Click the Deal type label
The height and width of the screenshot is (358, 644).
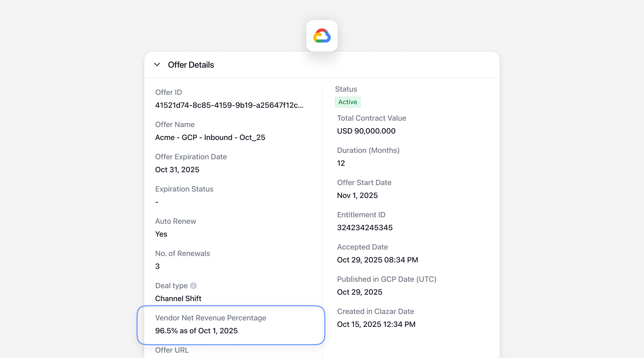171,286
